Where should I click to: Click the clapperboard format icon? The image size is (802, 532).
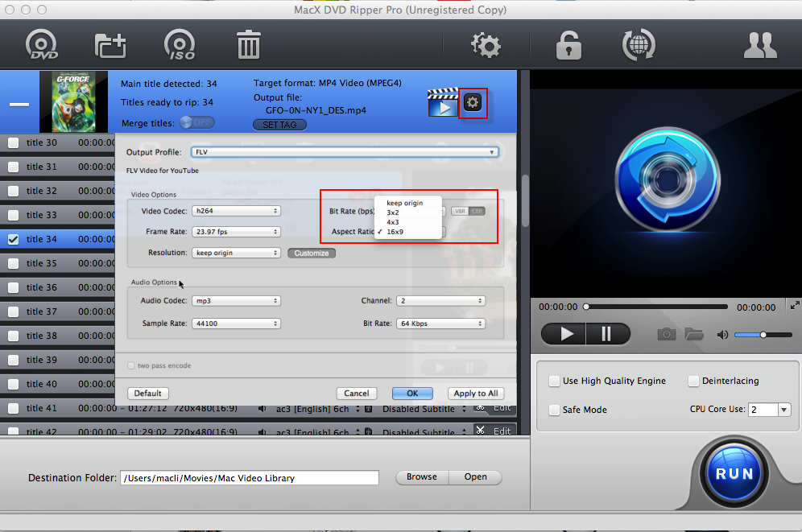click(442, 102)
